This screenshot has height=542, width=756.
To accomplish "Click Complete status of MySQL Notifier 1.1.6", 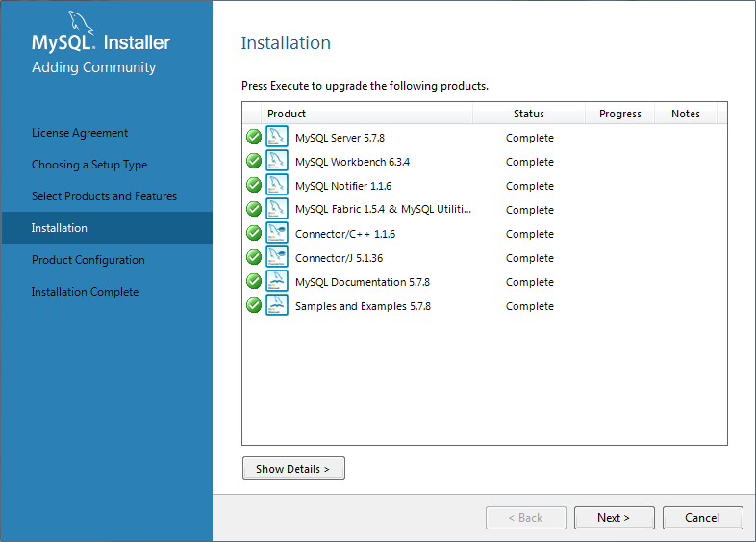I will (x=529, y=186).
